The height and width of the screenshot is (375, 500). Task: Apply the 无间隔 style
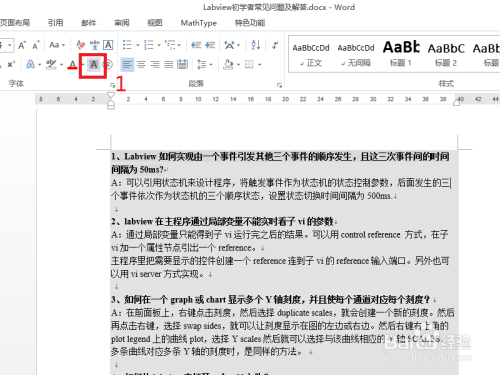[356, 54]
